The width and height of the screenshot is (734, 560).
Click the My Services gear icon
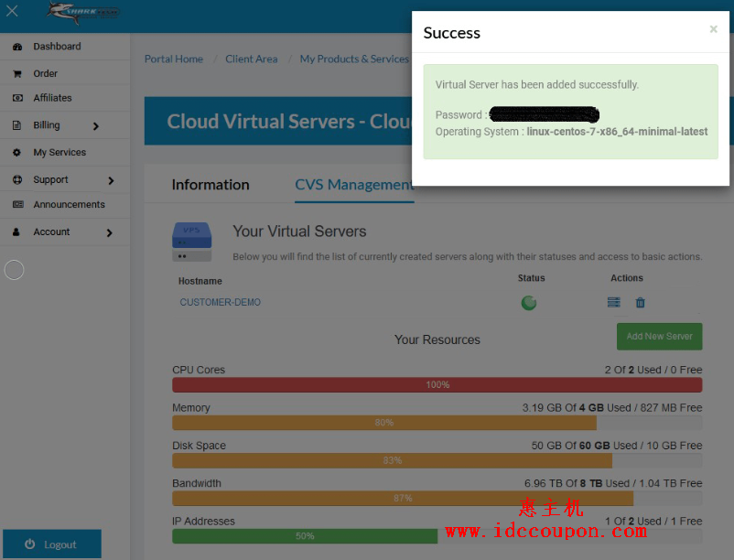(17, 153)
